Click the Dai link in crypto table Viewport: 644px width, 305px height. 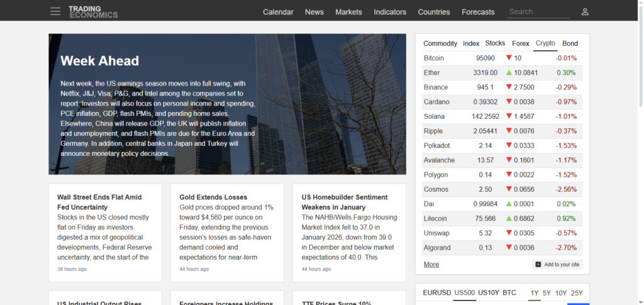point(429,204)
